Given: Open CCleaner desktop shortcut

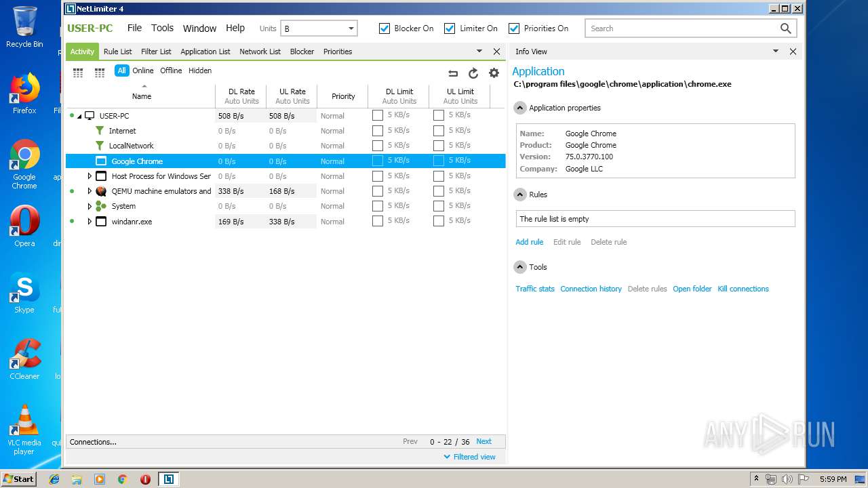Looking at the screenshot, I should [x=24, y=359].
